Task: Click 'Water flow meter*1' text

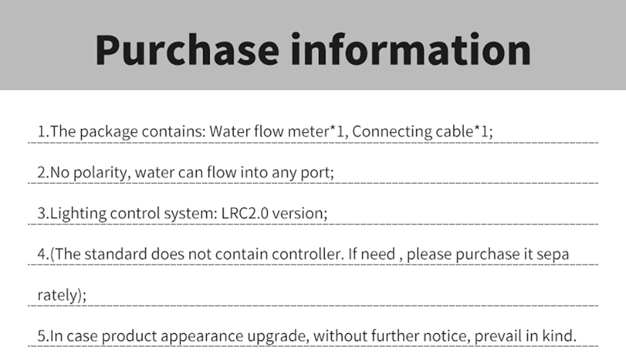Action: 276,131
